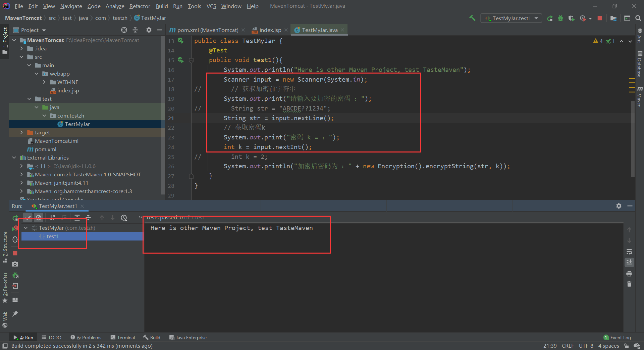Expand Maven: junit:junit:4.11 library
This screenshot has height=350, width=644.
22,183
